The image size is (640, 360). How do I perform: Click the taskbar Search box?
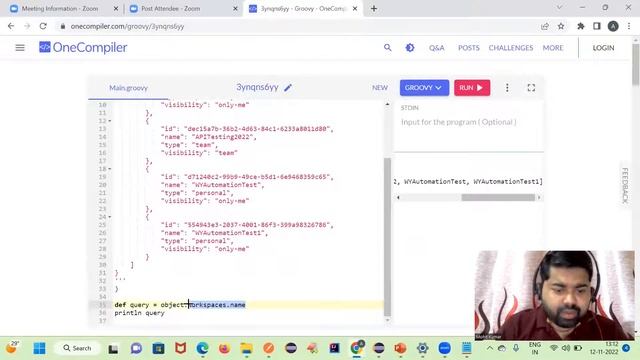[77, 348]
